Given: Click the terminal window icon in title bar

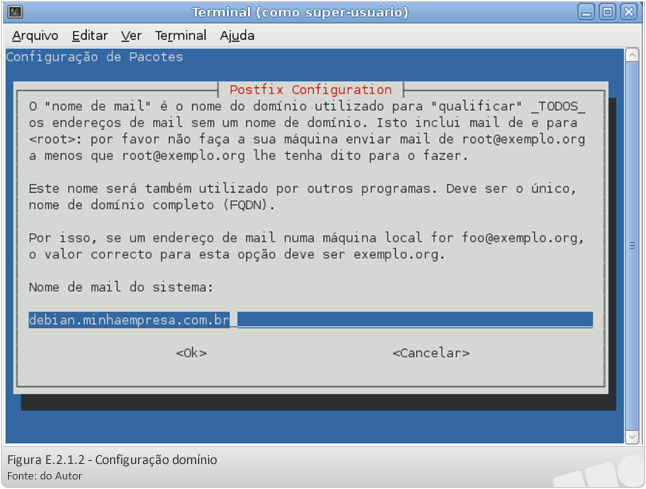Looking at the screenshot, I should tap(15, 12).
